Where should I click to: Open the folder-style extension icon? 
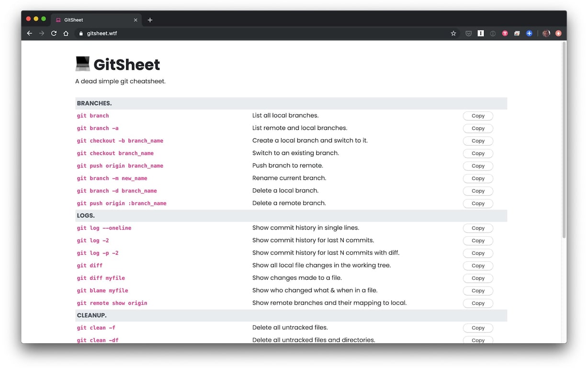517,33
